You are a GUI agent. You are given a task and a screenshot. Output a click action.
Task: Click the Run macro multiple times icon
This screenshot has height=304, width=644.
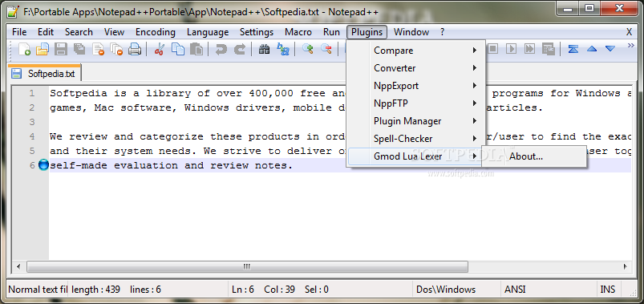coord(529,49)
